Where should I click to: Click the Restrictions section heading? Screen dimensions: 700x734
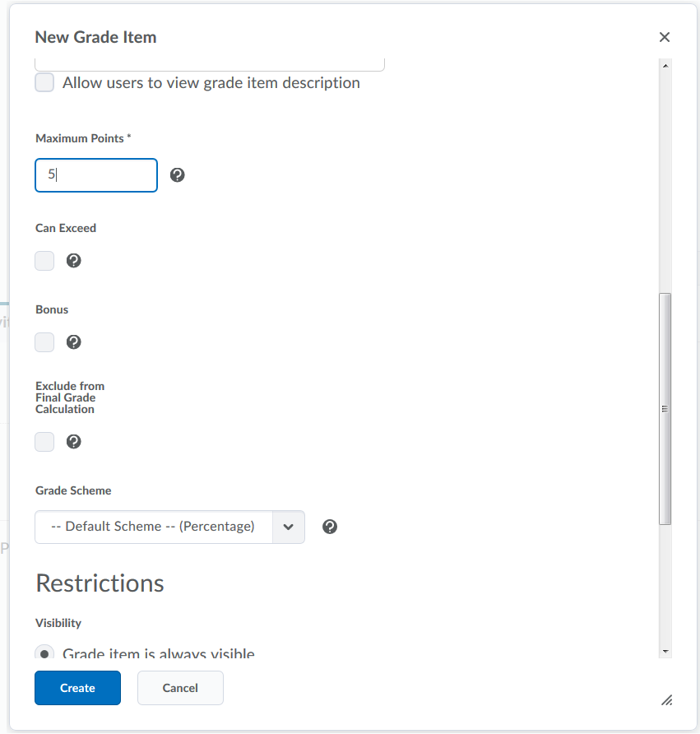(x=100, y=583)
